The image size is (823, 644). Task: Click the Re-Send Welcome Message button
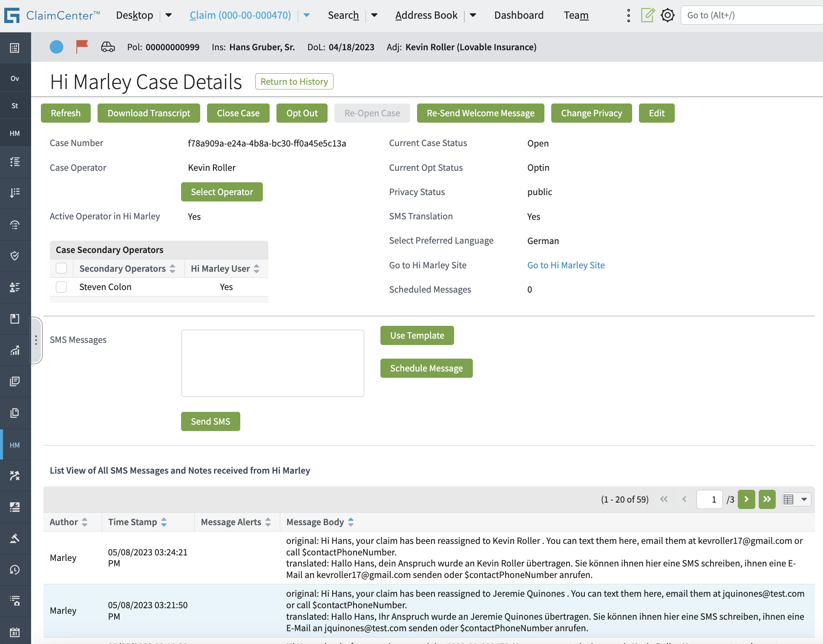coord(480,113)
